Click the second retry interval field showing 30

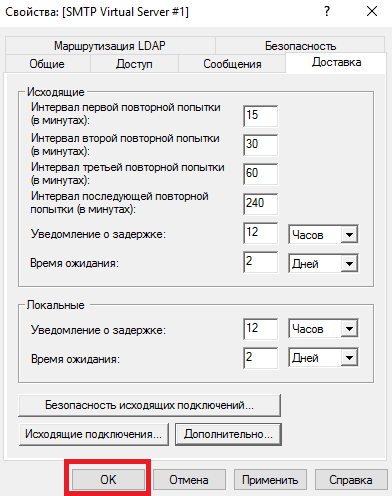[260, 145]
